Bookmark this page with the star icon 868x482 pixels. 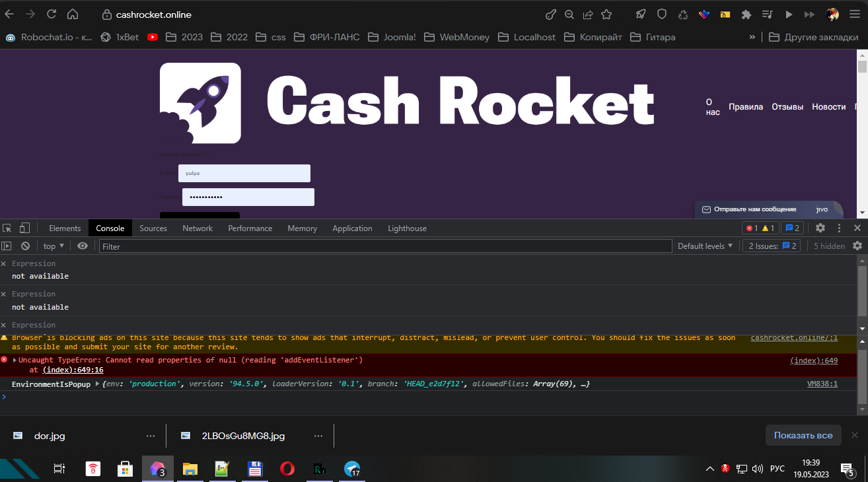606,14
